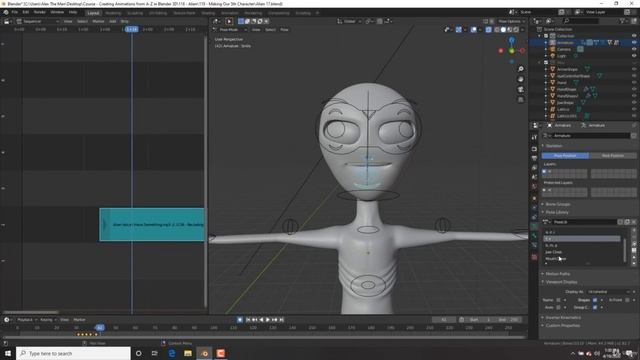Open the Texture properties tab
640x360 pixels.
coord(534,257)
